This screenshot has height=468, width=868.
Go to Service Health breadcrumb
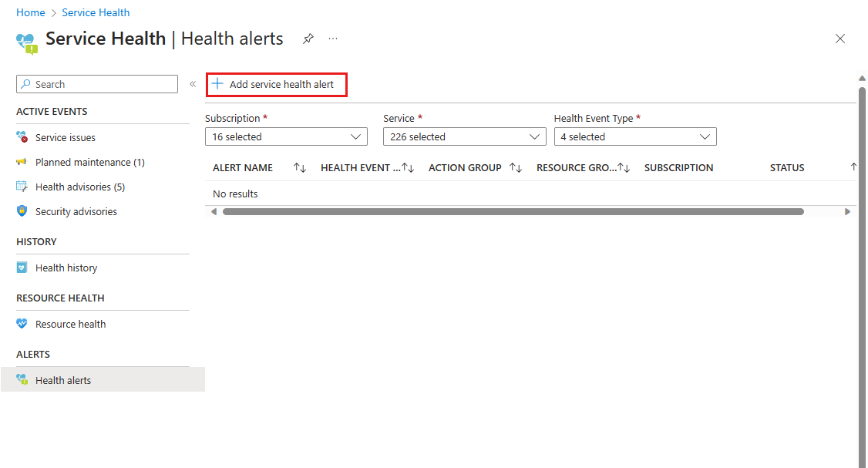(96, 12)
